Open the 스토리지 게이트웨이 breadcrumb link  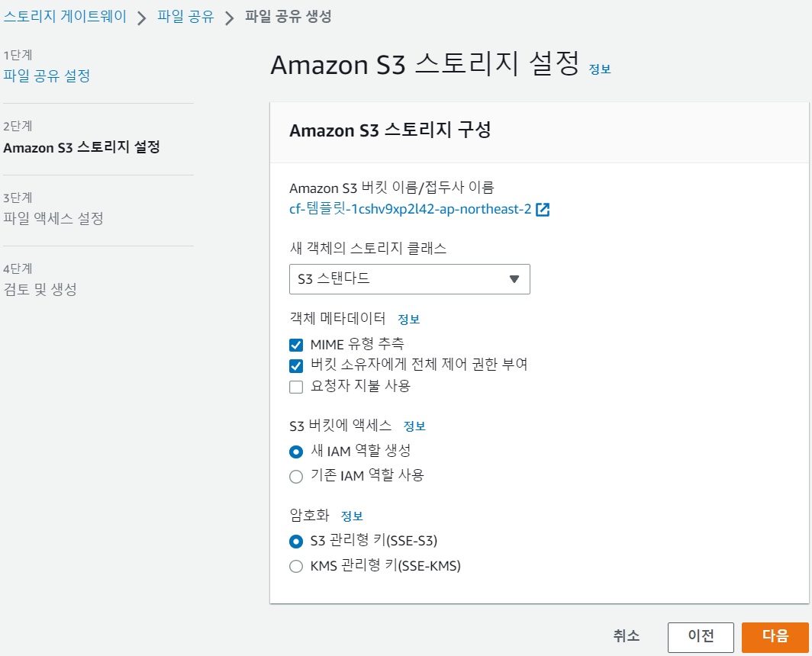(x=66, y=16)
